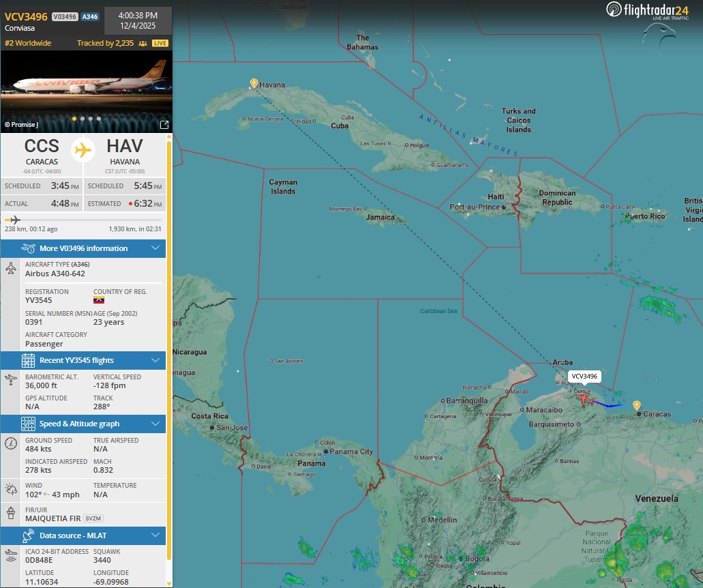Click the Havana airport pin on map
The width and height of the screenshot is (703, 588).
tap(254, 83)
